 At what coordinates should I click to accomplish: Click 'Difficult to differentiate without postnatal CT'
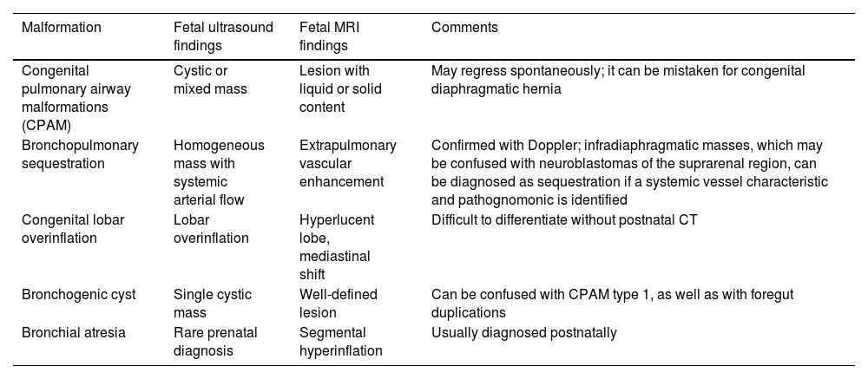point(564,220)
